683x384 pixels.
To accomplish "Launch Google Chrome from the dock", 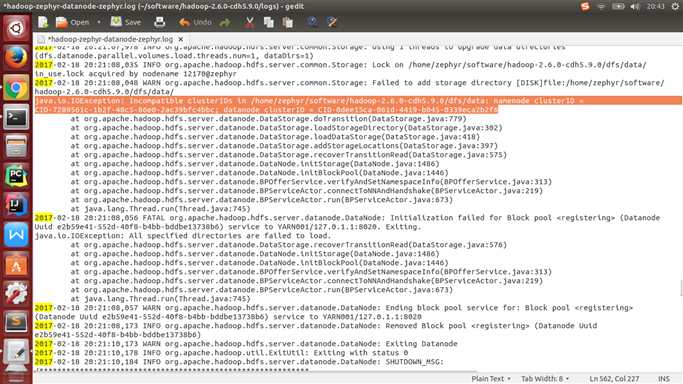I will pos(16,87).
